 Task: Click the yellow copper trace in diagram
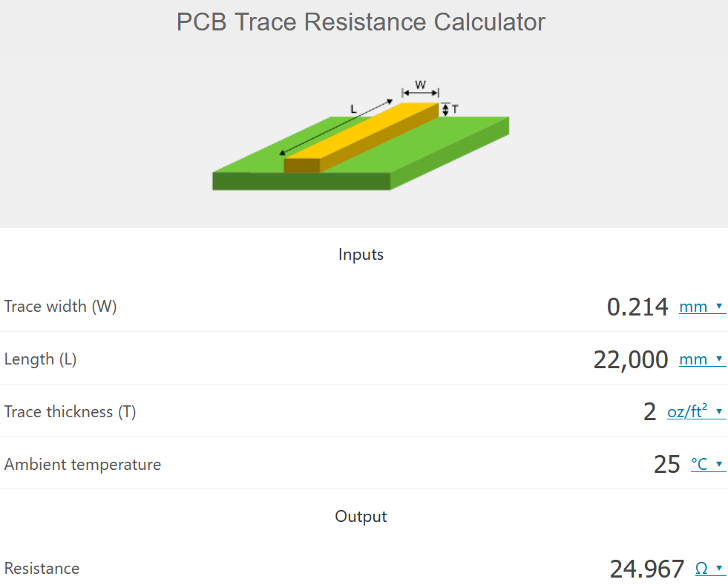tap(361, 138)
